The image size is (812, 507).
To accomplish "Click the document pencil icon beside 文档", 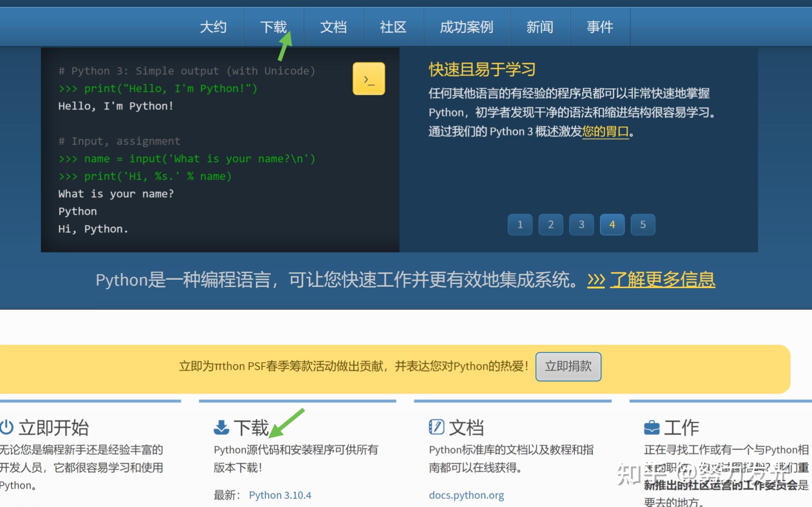I will coord(436,427).
